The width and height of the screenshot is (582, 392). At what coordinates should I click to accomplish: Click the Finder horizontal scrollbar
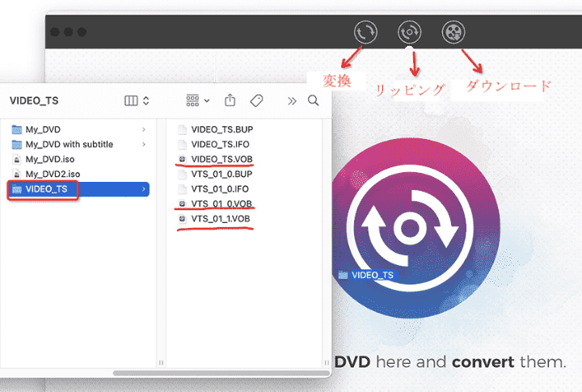pyautogui.click(x=221, y=373)
